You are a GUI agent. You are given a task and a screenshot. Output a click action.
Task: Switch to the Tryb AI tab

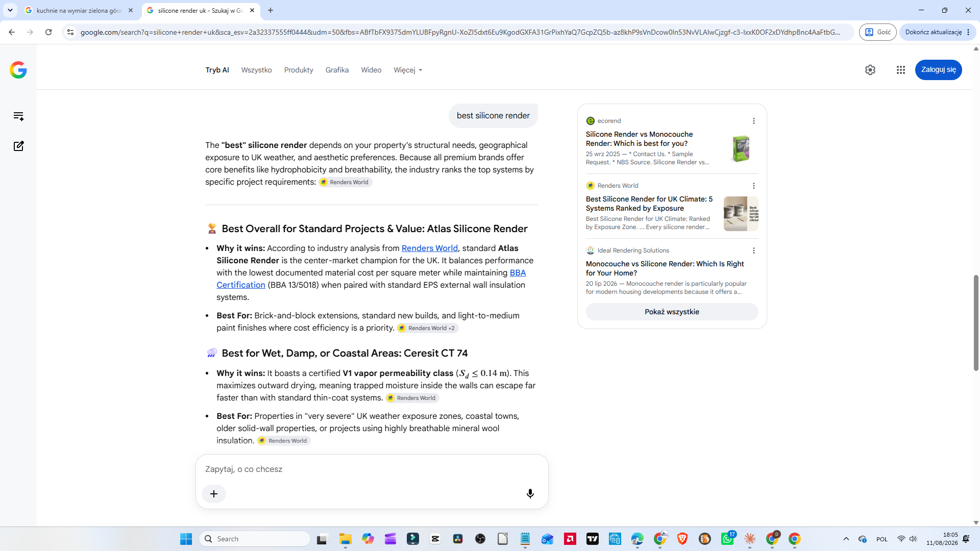point(217,70)
